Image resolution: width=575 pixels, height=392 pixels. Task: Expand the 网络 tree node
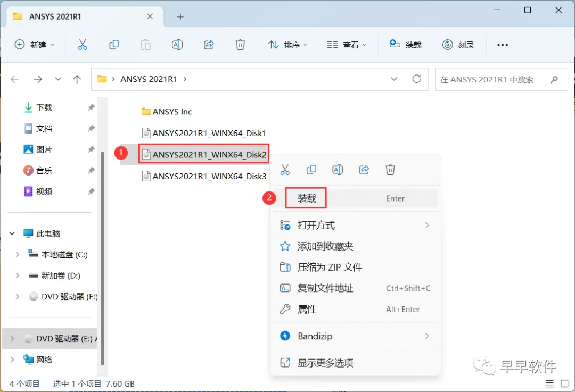(x=12, y=360)
